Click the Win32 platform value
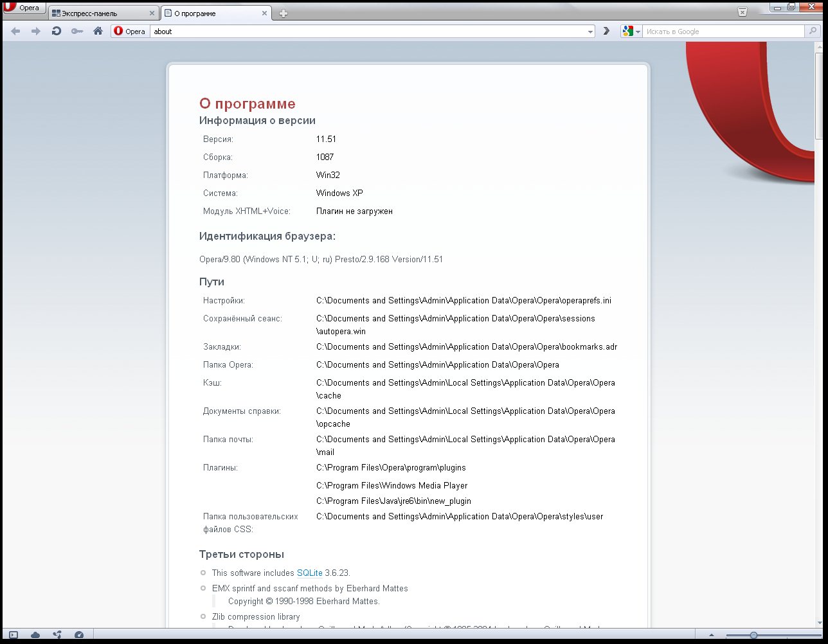828x644 pixels. tap(328, 175)
